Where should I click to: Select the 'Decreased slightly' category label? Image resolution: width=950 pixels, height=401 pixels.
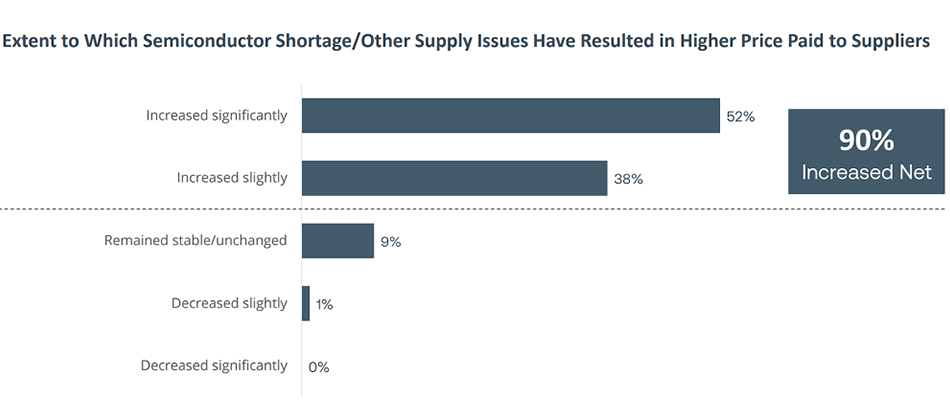(x=228, y=303)
